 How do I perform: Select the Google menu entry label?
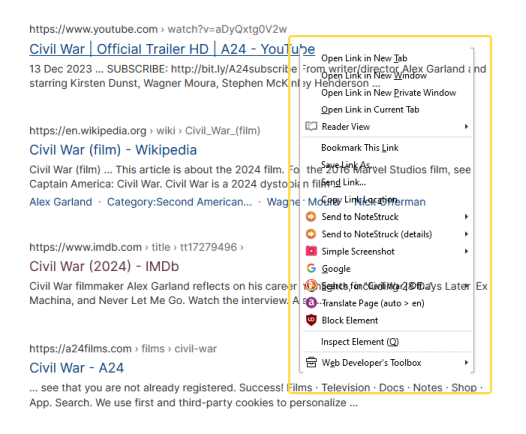[x=336, y=269]
